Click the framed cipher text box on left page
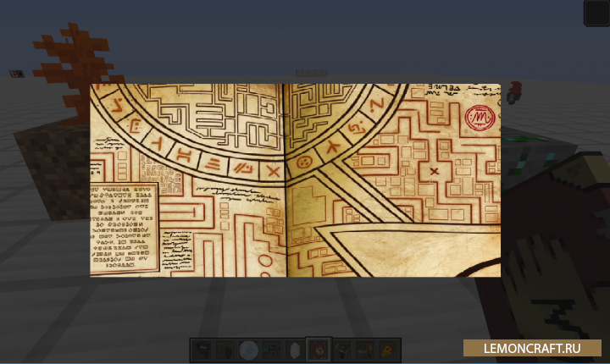 point(123,225)
